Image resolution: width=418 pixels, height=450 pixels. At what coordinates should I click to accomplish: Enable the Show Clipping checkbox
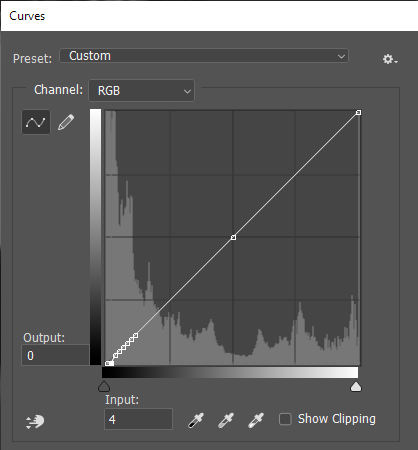click(285, 419)
